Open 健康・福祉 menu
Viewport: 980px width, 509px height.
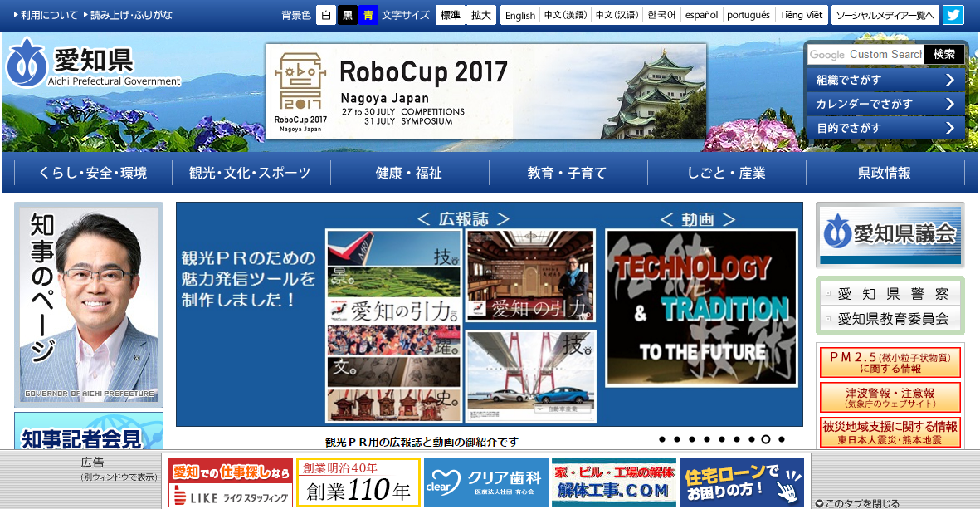pos(409,173)
